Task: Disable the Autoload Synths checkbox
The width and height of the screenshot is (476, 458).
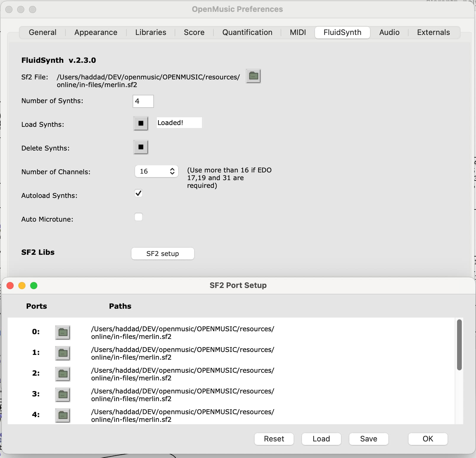Action: 139,193
